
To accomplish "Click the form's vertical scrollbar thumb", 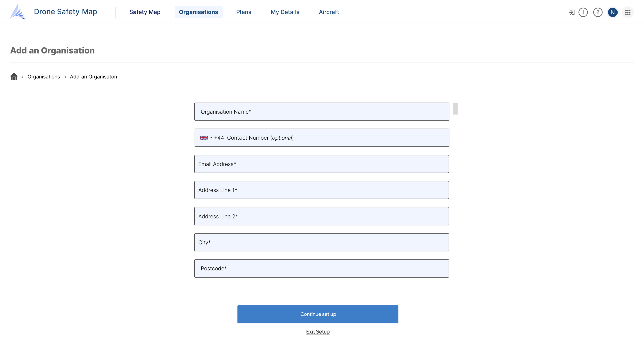I will pyautogui.click(x=455, y=109).
